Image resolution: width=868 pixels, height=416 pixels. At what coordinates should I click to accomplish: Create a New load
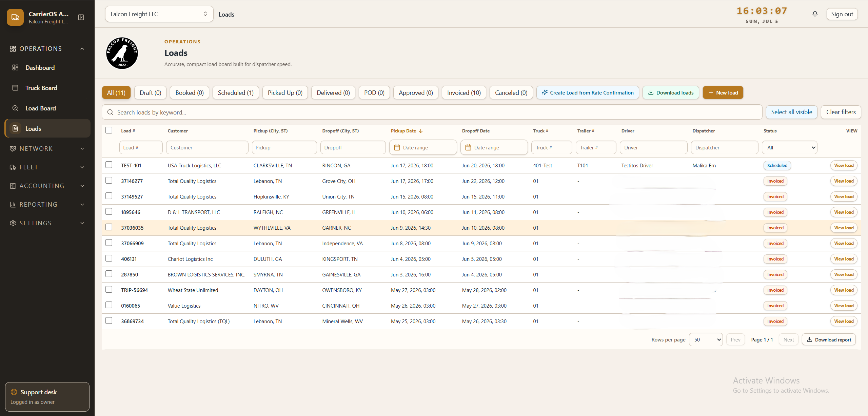(x=723, y=92)
